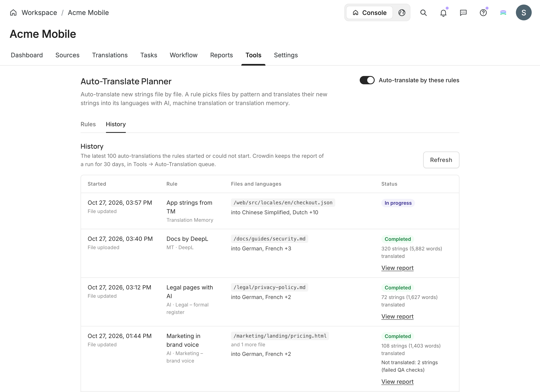Click the 'Legal pages with AI' rule name
The width and height of the screenshot is (540, 392).
coord(190,292)
